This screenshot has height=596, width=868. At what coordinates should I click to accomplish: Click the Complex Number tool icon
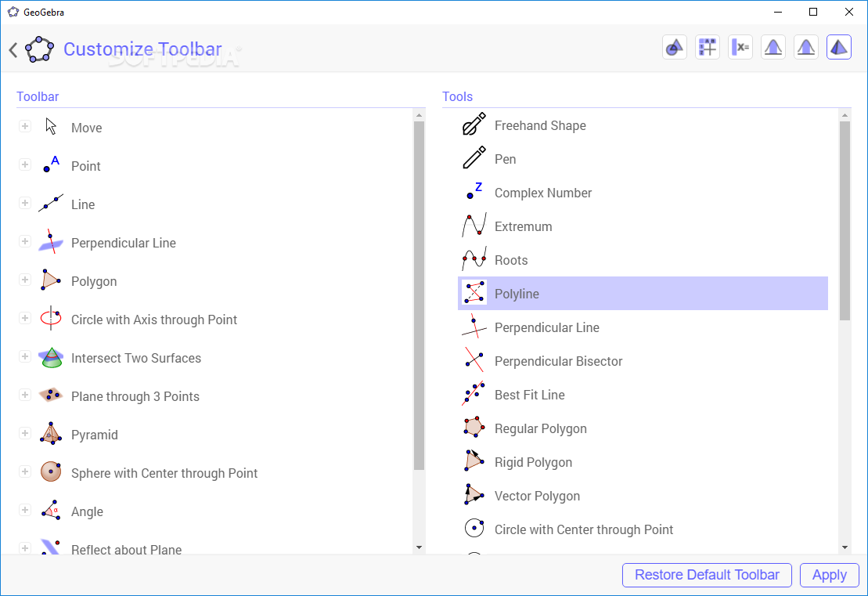click(474, 193)
